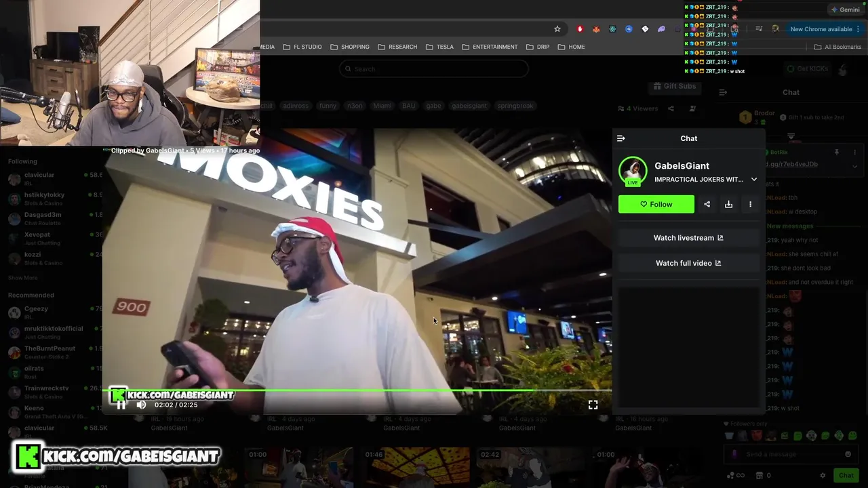
Task: Open RESEARCH bookmark folder
Action: 397,47
